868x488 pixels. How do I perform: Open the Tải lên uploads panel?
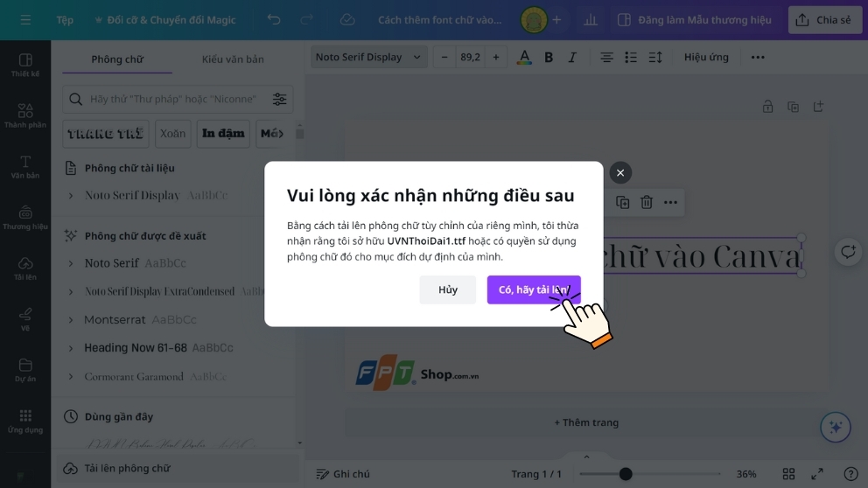(x=25, y=268)
